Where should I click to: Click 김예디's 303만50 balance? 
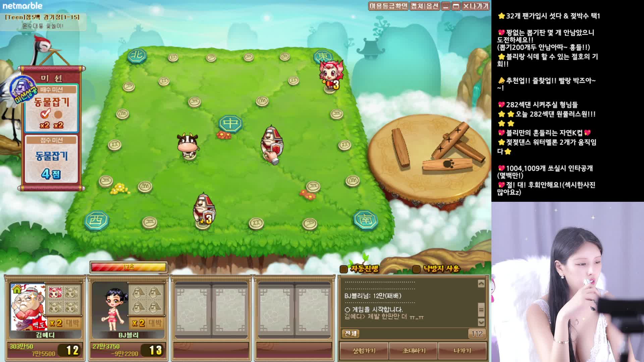click(x=21, y=346)
